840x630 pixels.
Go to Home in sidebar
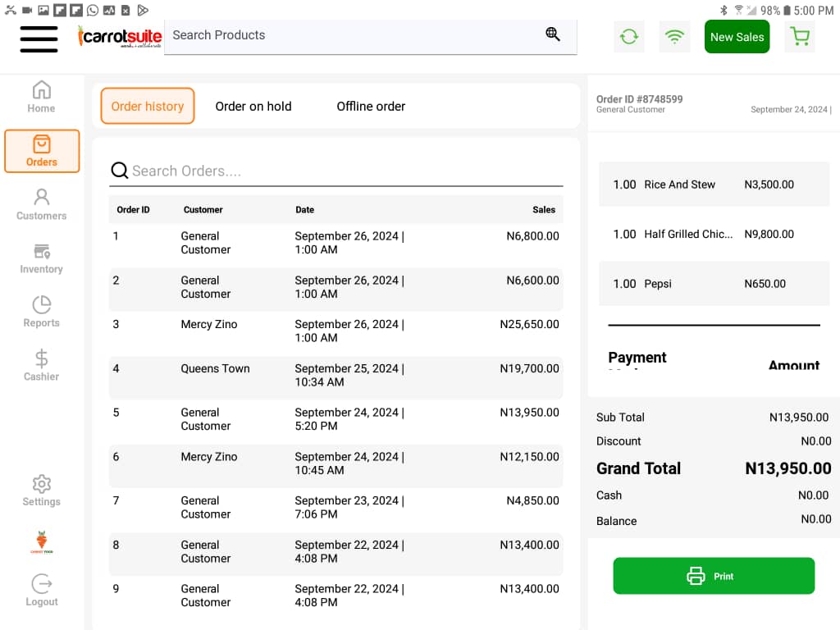[41, 97]
